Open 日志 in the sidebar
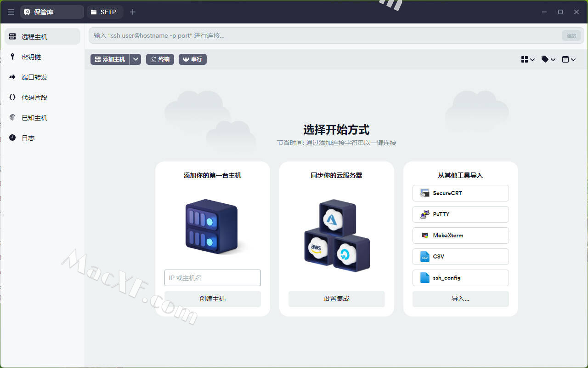Viewport: 588px width, 368px height. click(x=42, y=138)
